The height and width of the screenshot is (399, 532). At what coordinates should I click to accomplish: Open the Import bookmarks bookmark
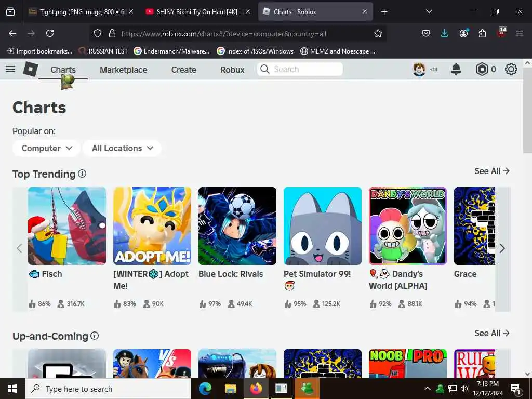[x=39, y=51]
